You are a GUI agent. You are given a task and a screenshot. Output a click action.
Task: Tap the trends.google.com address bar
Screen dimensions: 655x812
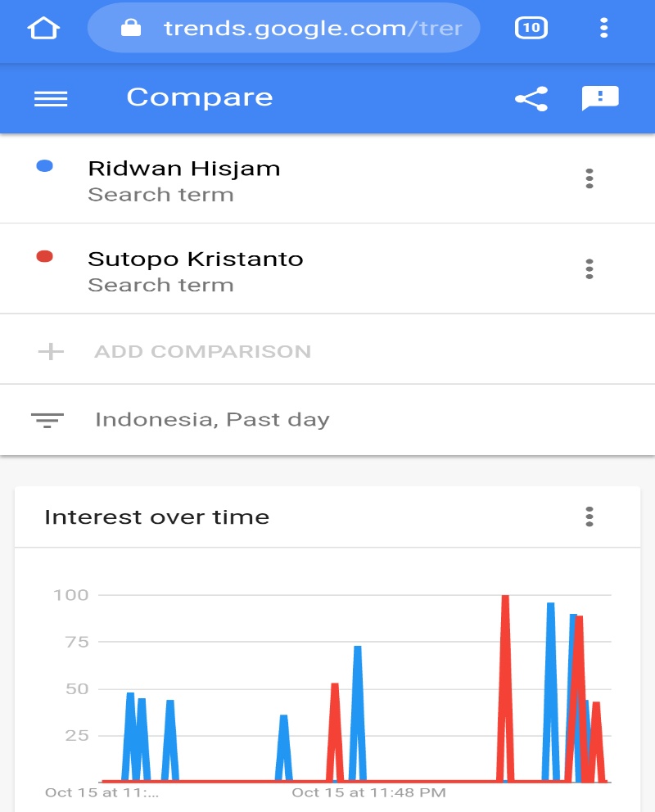pyautogui.click(x=311, y=29)
